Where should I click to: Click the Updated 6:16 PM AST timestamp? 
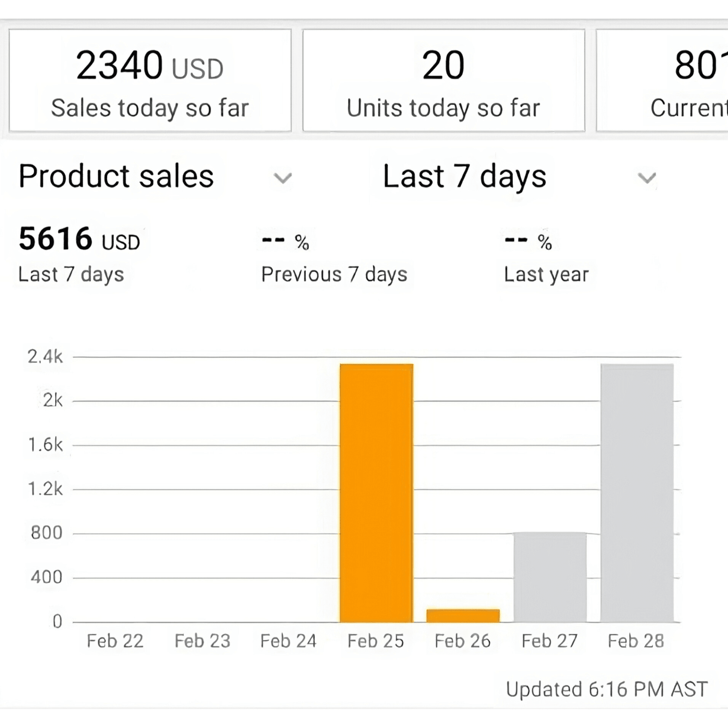coord(606,689)
